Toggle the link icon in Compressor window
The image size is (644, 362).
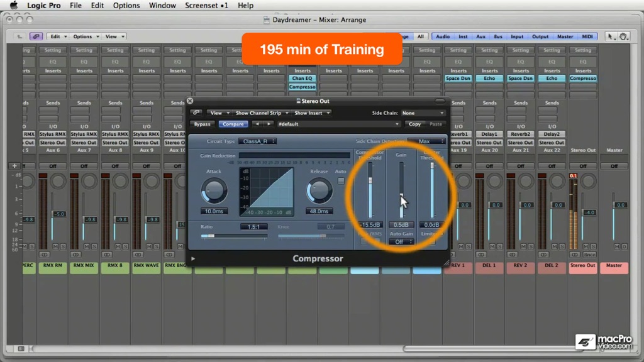[x=196, y=112]
